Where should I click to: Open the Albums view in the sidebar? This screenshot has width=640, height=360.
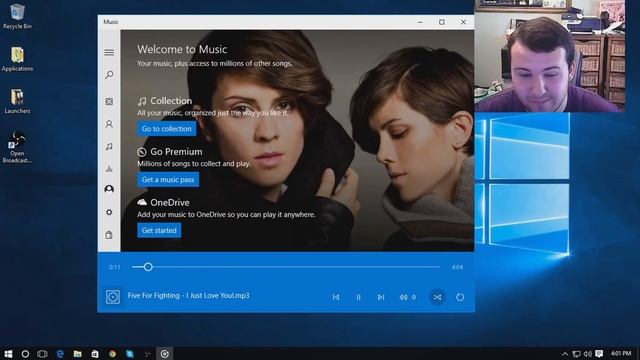[109, 101]
